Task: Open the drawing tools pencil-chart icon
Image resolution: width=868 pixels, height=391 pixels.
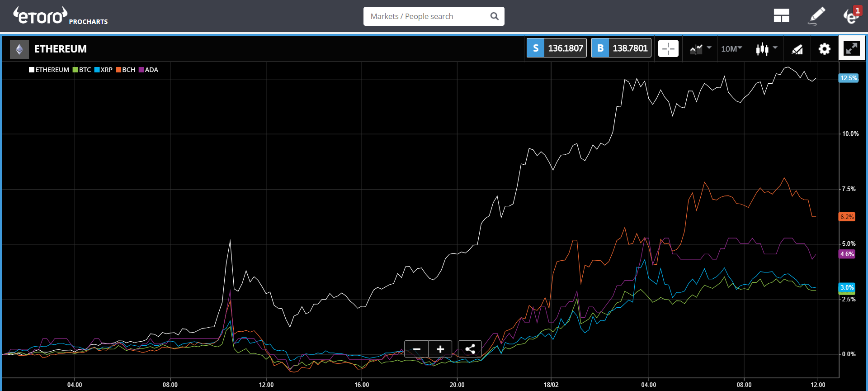Action: click(797, 49)
